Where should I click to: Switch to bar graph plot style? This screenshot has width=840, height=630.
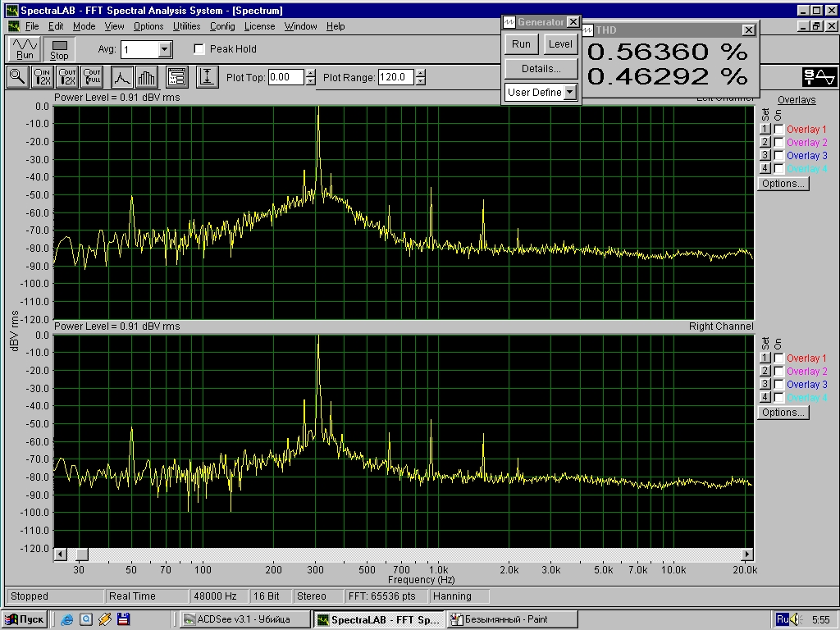point(146,77)
